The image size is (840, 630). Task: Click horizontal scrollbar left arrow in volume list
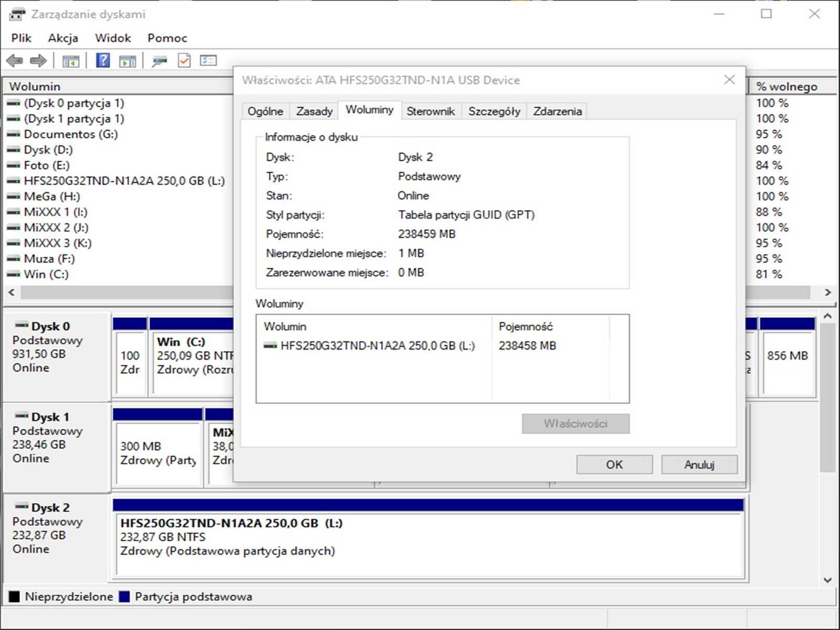[x=12, y=292]
